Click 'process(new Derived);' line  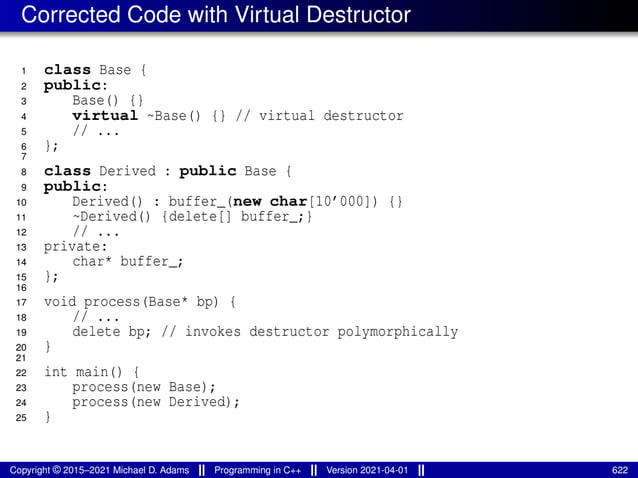156,402
